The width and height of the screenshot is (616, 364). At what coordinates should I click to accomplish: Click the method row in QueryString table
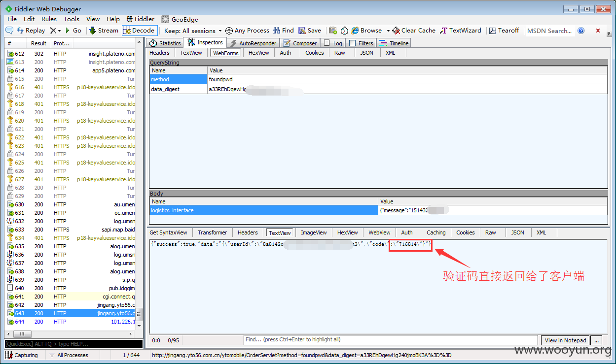click(x=378, y=79)
